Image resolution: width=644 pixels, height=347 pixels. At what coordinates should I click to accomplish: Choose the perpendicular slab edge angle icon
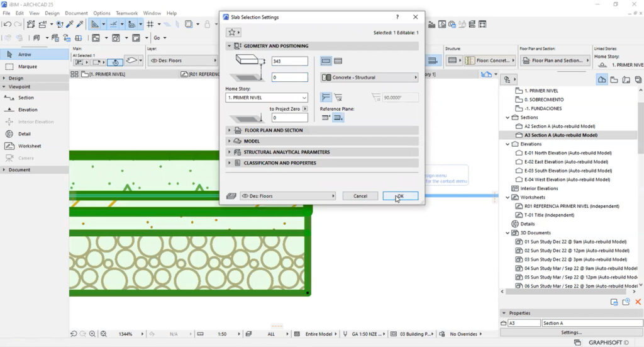point(326,97)
